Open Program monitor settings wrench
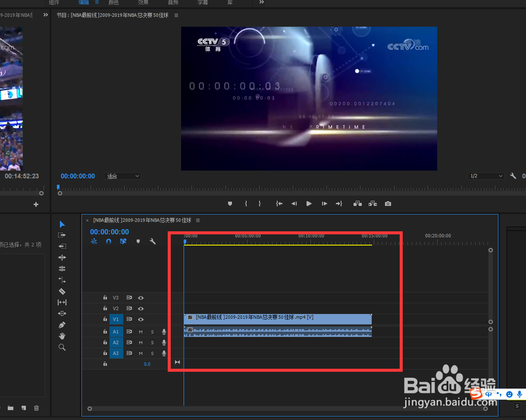 coord(513,176)
